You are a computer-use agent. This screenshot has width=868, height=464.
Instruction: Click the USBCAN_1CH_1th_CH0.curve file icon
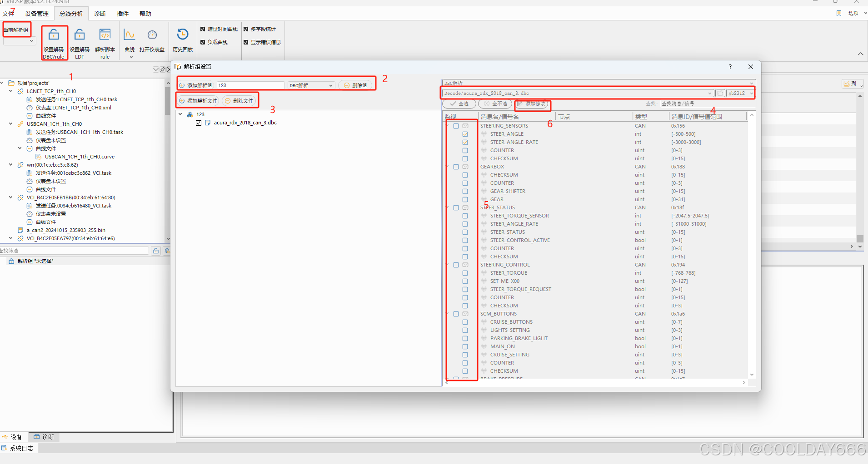point(39,157)
